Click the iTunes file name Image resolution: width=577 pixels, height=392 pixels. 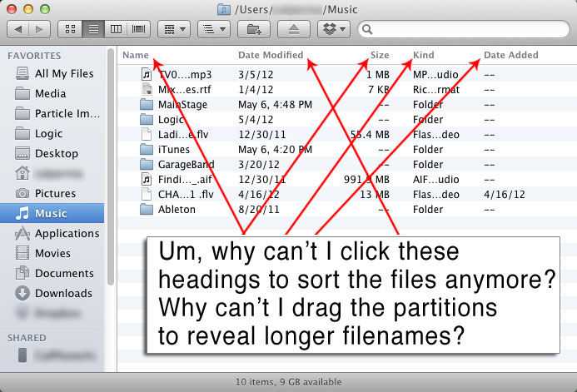[174, 149]
